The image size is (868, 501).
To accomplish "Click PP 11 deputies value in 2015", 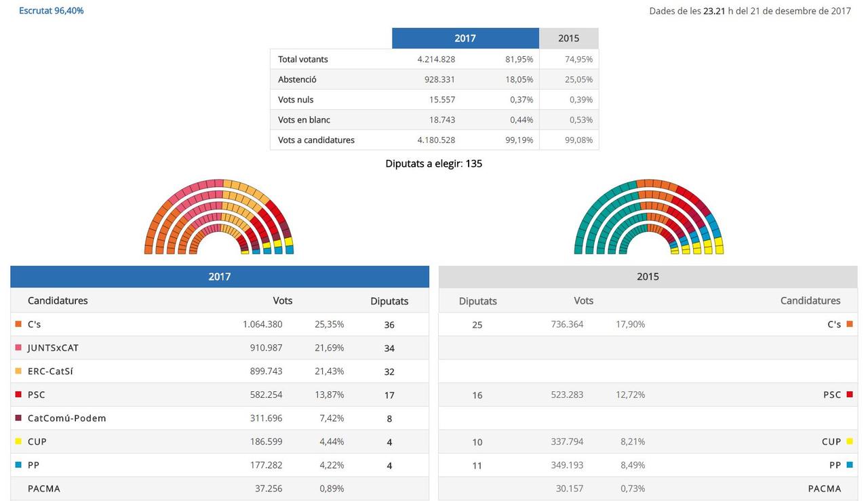I will 477,466.
